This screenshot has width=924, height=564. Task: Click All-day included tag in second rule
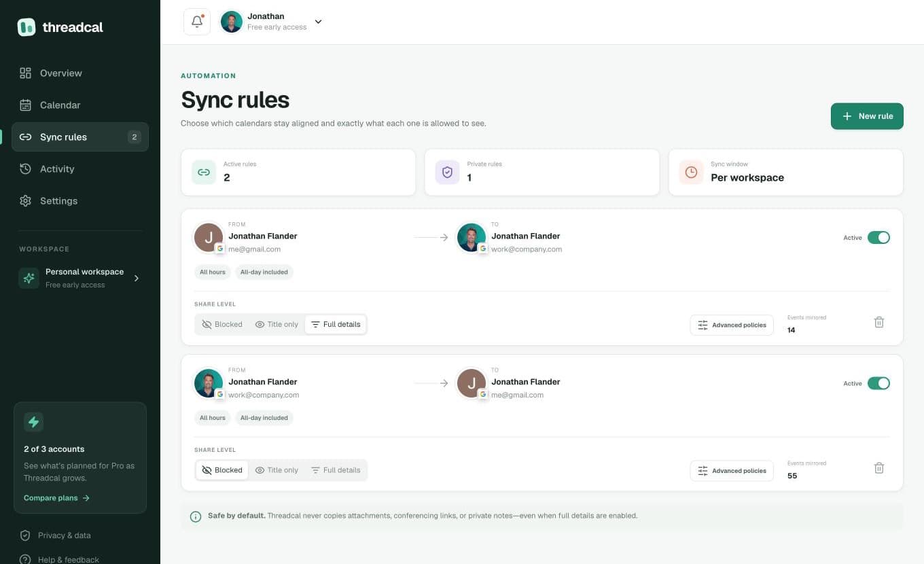pos(264,418)
